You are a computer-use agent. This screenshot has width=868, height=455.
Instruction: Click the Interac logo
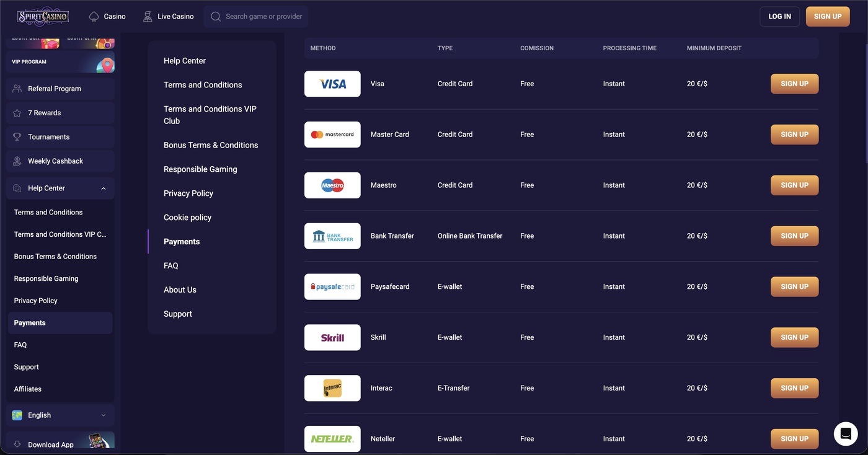[332, 389]
